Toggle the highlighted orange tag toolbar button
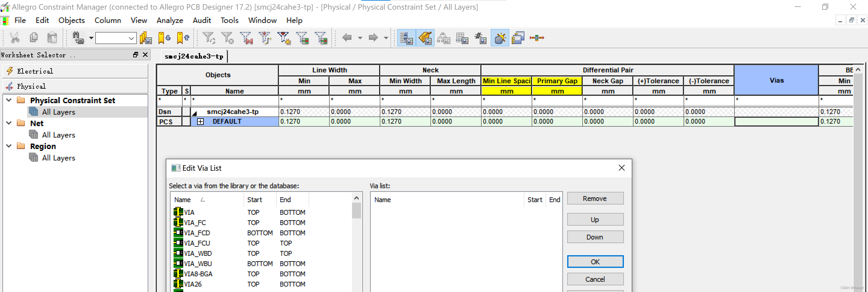868x292 pixels. point(425,38)
